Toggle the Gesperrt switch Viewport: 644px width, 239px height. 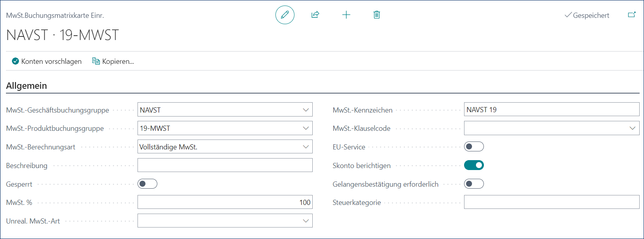tap(147, 184)
